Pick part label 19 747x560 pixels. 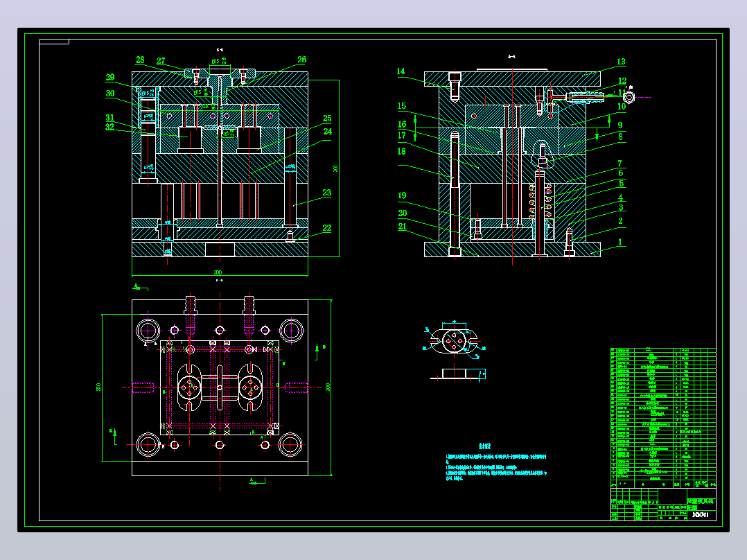click(402, 195)
